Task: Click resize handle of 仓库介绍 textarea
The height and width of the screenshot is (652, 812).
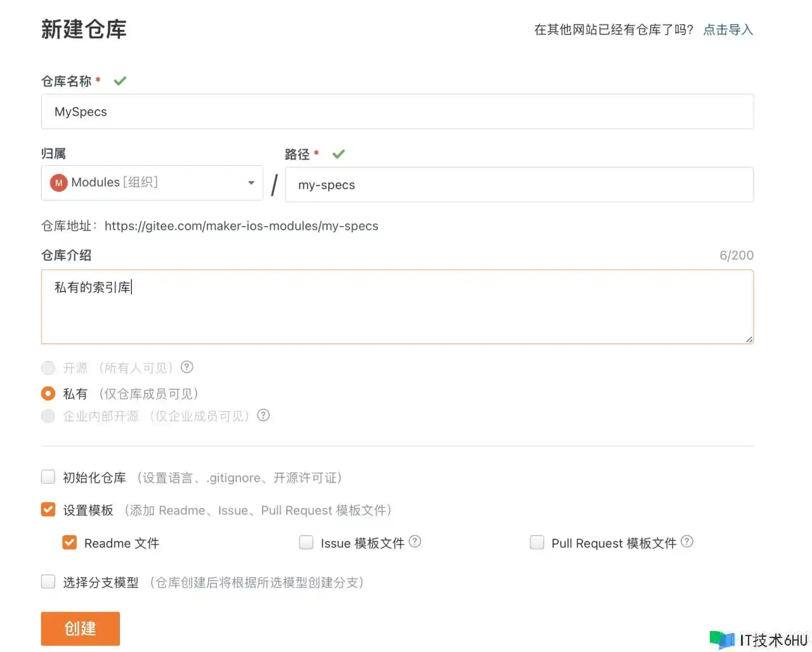Action: click(749, 339)
